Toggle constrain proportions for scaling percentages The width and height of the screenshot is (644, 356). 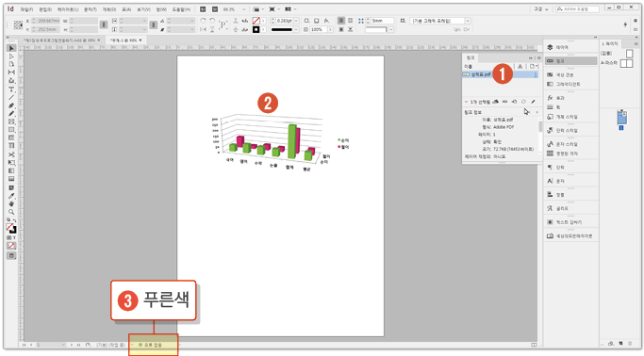point(153,25)
